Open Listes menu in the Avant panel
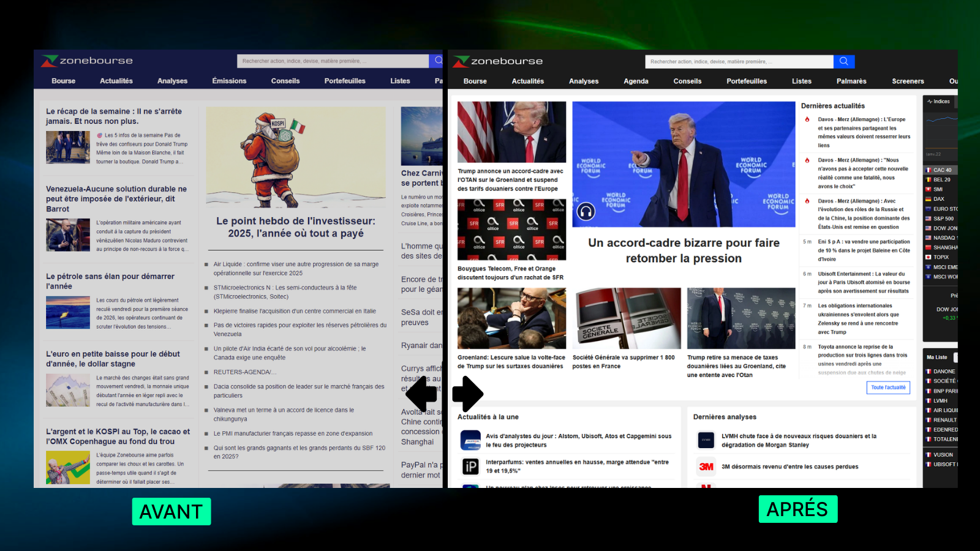 point(400,81)
